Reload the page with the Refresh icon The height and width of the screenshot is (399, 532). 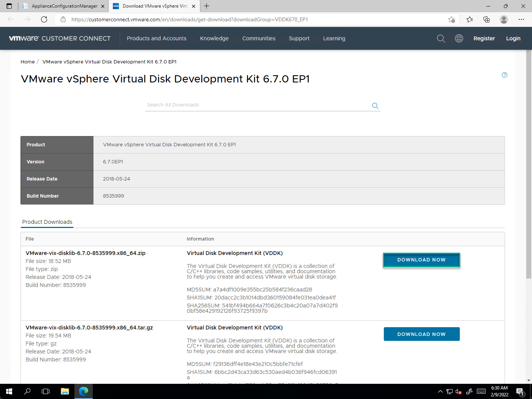click(44, 19)
